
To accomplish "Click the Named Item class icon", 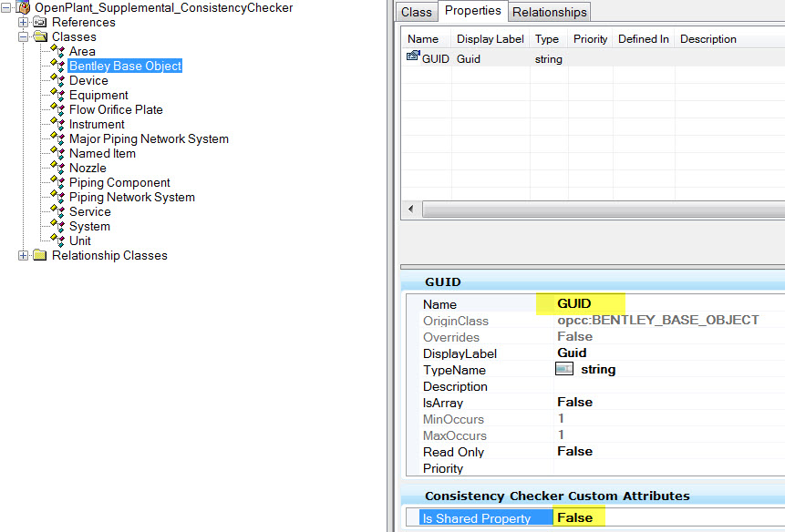I will pyautogui.click(x=57, y=153).
